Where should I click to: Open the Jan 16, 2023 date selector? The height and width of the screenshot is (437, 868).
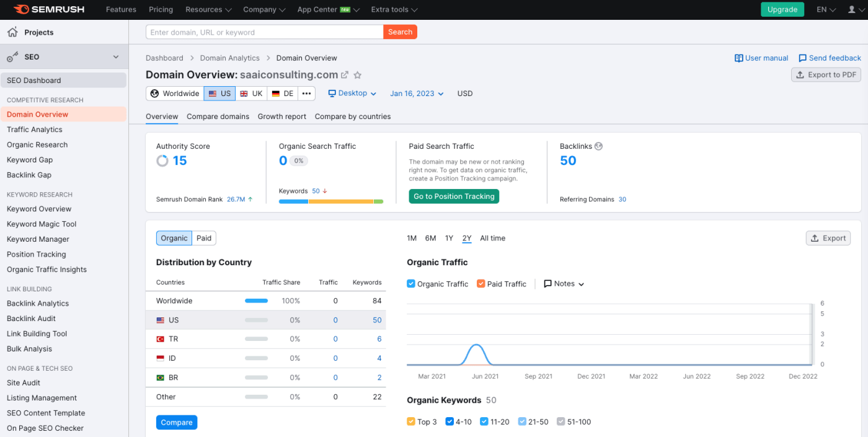416,93
